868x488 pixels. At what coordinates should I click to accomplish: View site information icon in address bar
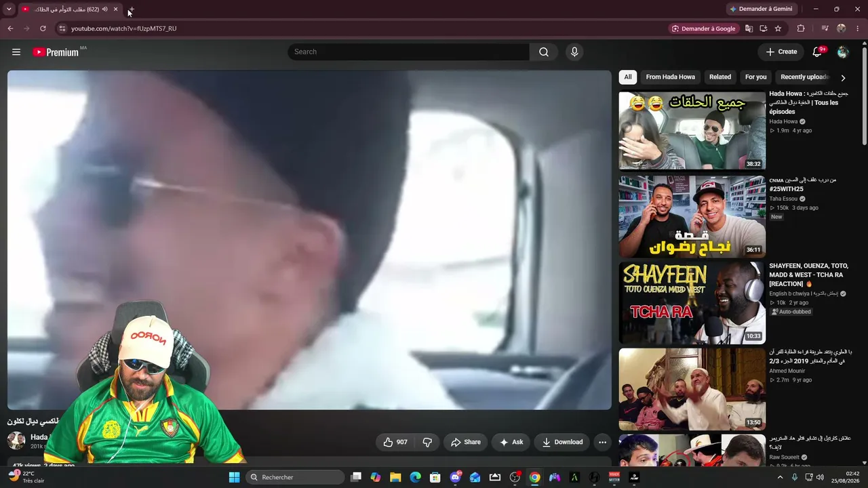(62, 28)
